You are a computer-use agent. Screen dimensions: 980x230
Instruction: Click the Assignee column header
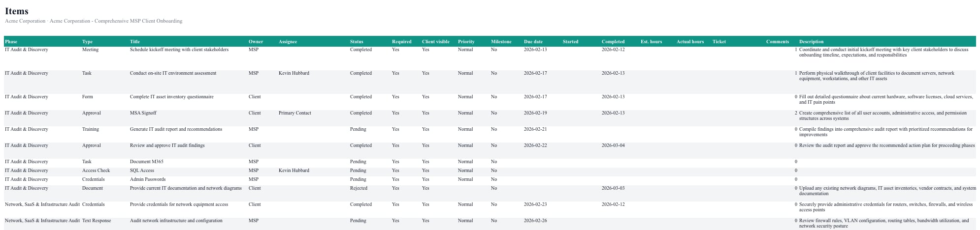click(288, 42)
